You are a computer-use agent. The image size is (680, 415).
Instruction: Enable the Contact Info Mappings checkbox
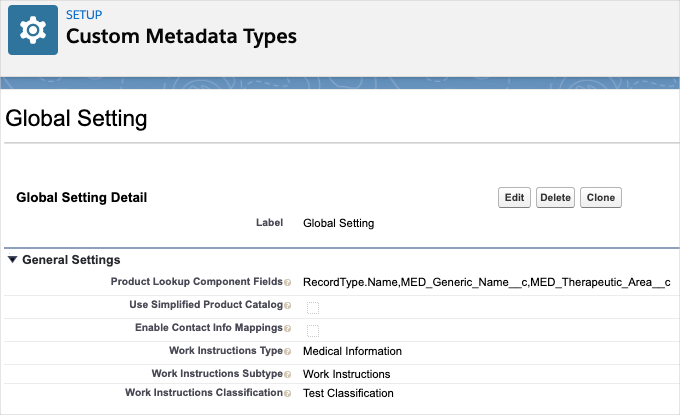(313, 330)
